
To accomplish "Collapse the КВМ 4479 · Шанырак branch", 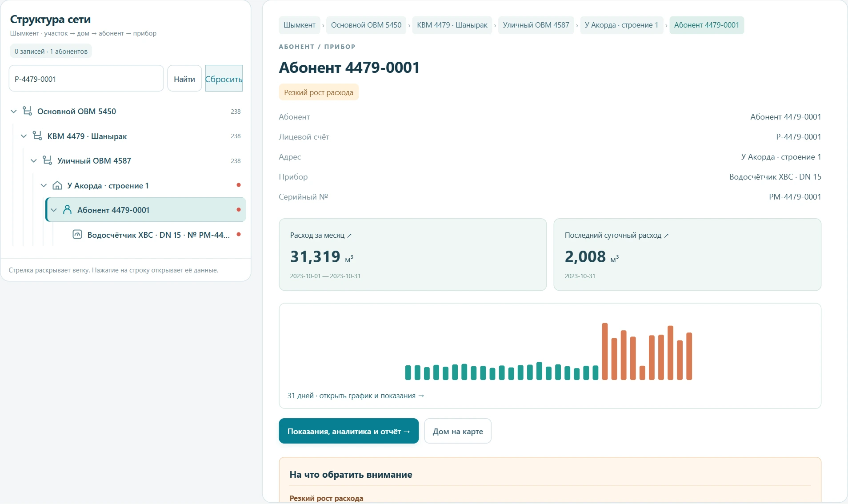I will [x=24, y=136].
